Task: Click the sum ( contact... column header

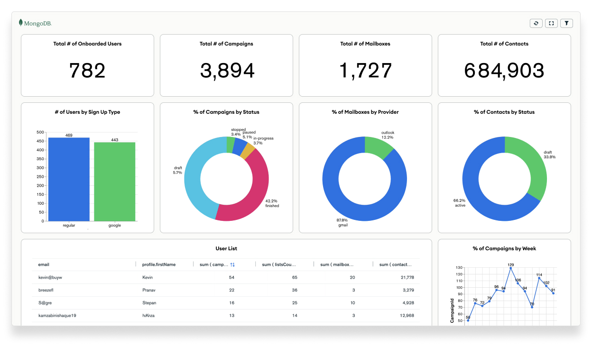Action: click(x=396, y=264)
